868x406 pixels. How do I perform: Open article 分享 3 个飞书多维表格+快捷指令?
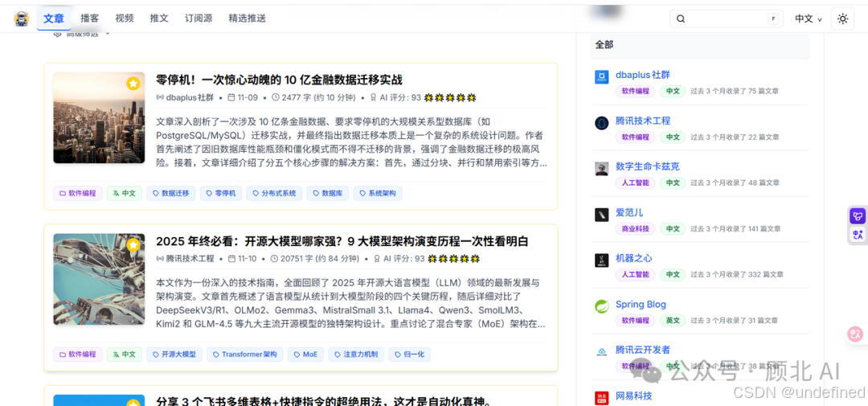(324, 401)
